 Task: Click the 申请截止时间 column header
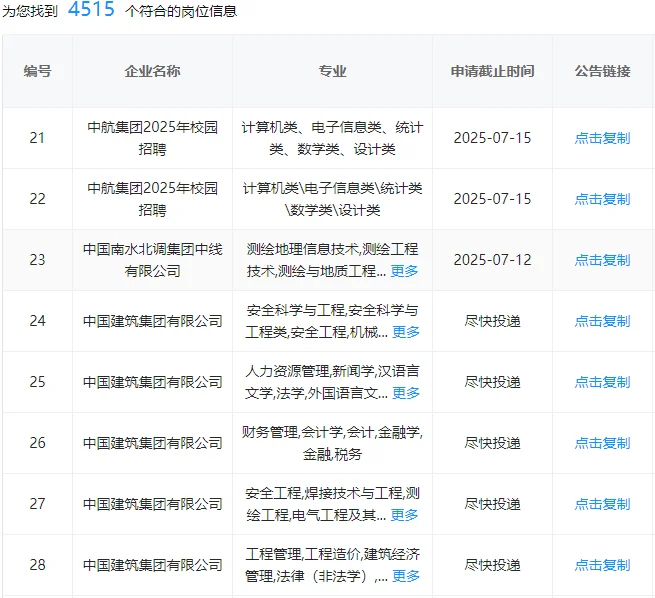tap(493, 71)
